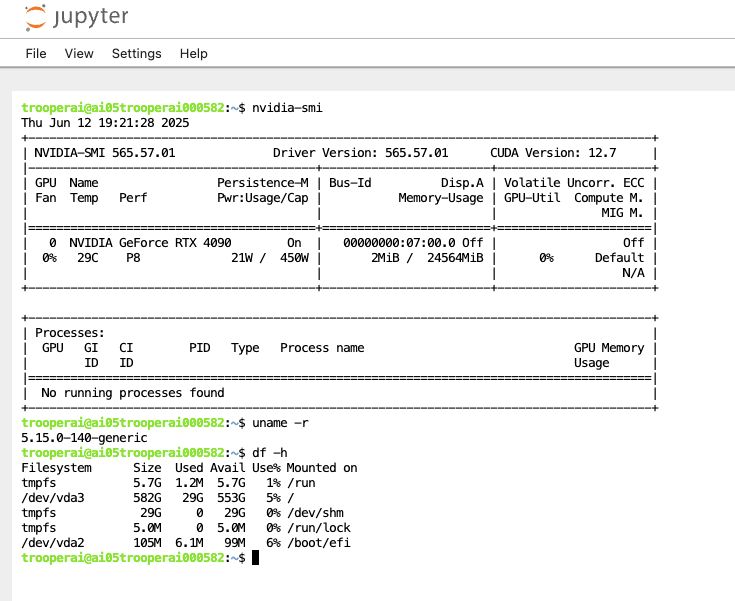Click the '553G' available value

(231, 498)
